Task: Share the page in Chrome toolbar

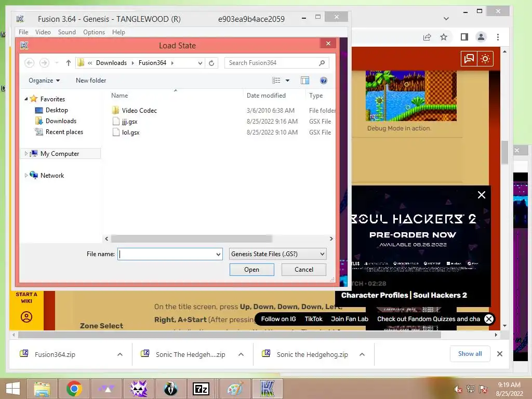Action: [427, 37]
